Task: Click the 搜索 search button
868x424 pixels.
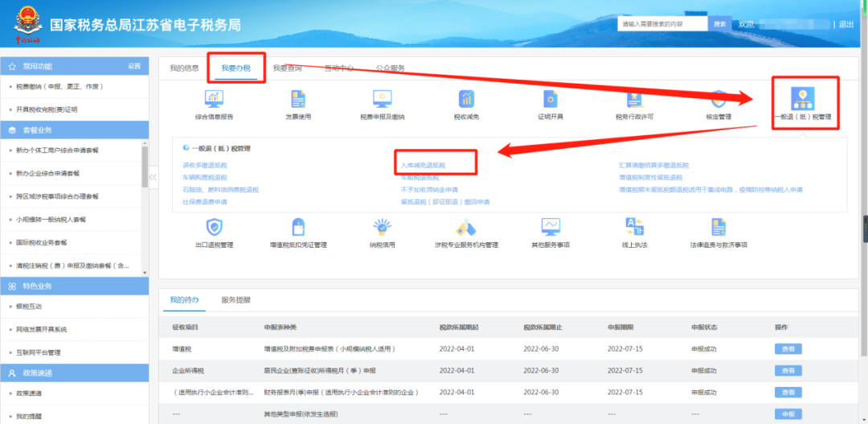Action: pyautogui.click(x=719, y=24)
